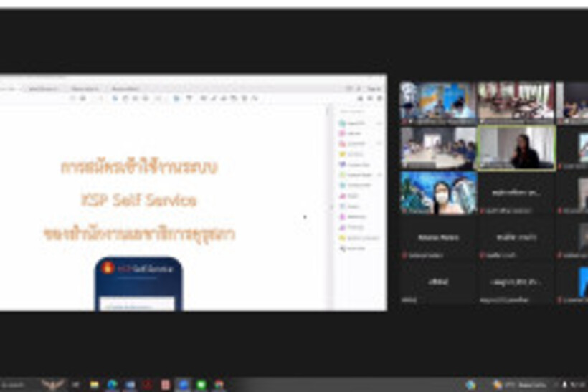Select the round conference table video tile
The image size is (588, 392).
tap(438, 148)
